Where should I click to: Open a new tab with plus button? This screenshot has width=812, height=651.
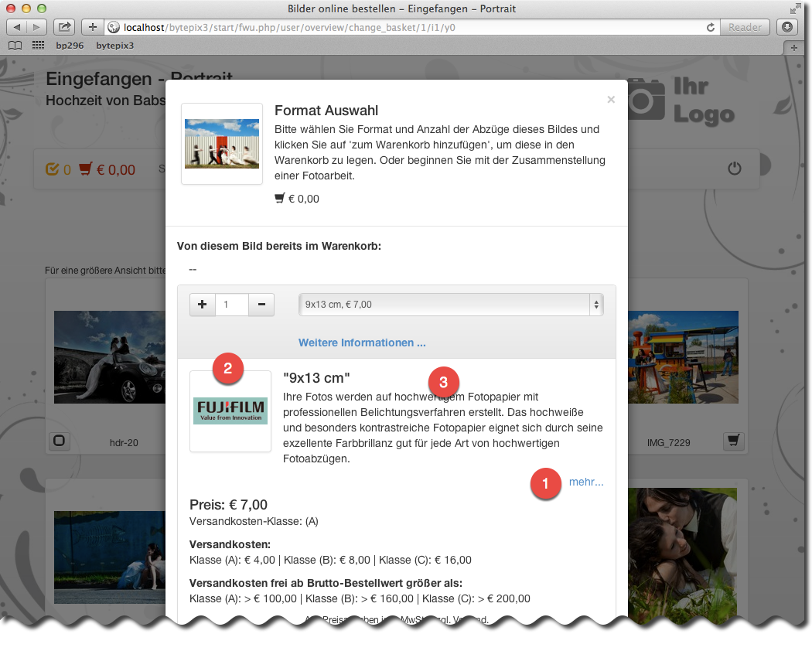794,48
